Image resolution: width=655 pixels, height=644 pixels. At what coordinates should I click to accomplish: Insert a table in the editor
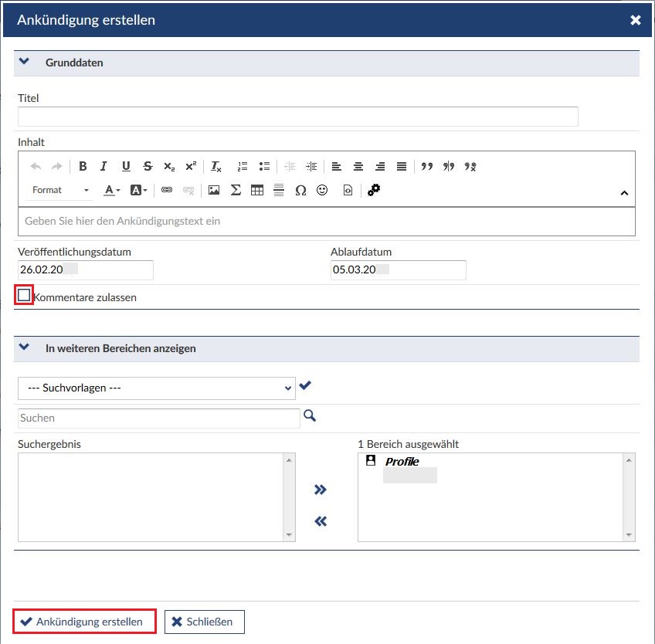tap(257, 190)
